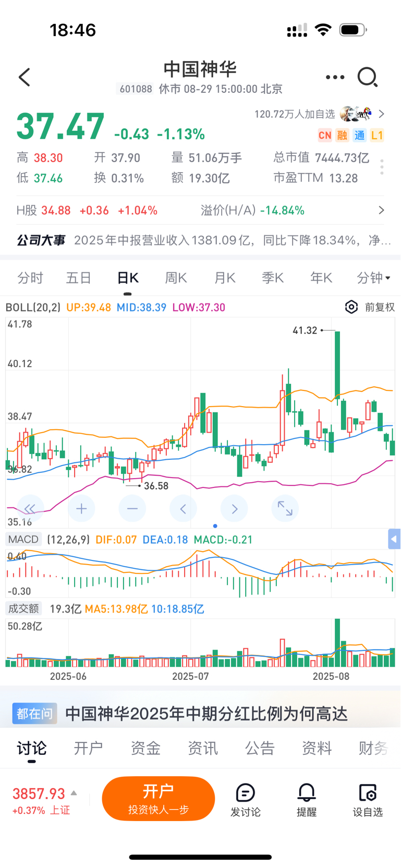
Task: Switch indicator via 成交额 label
Action: (23, 608)
